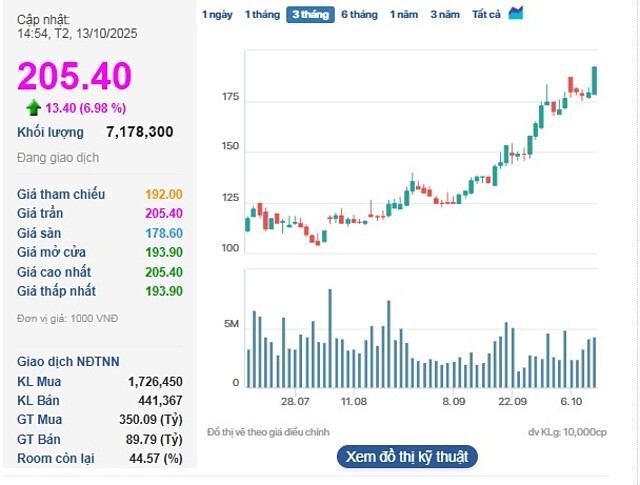Click the area chart type icon

pyautogui.click(x=516, y=13)
